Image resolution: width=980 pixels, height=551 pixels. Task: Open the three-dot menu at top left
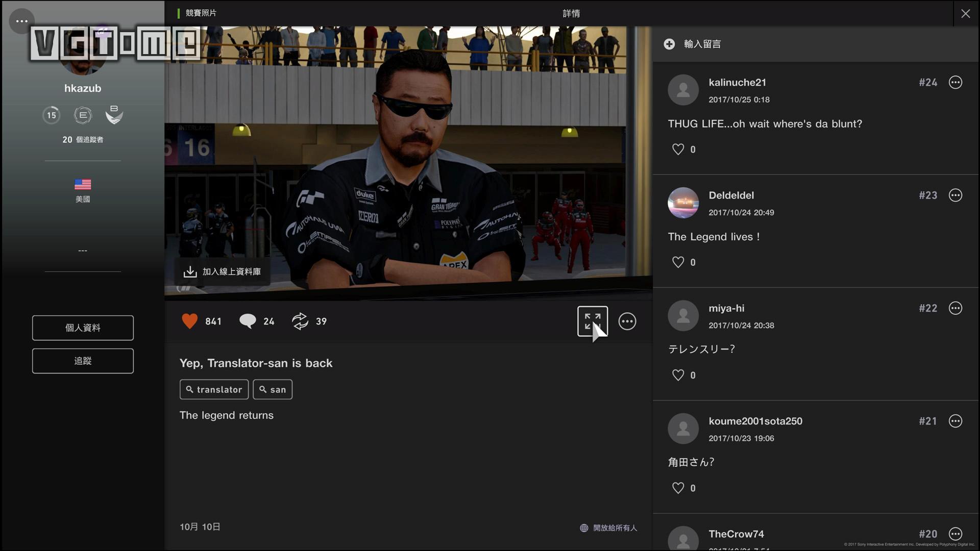tap(21, 21)
